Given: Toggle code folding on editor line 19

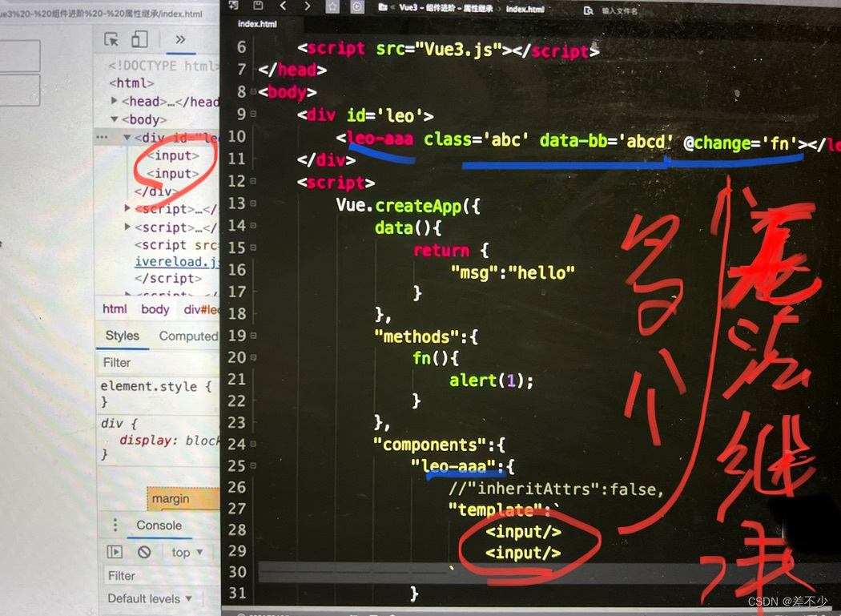Looking at the screenshot, I should pyautogui.click(x=254, y=336).
